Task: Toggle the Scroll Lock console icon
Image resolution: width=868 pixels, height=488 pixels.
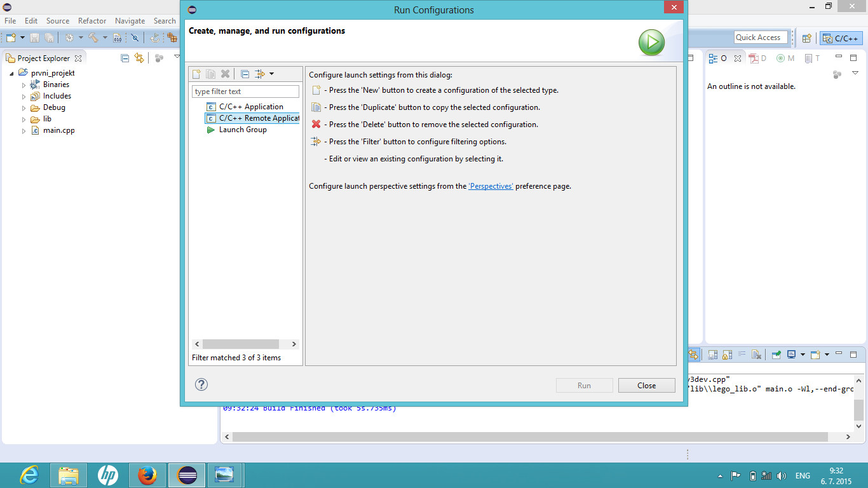Action: pyautogui.click(x=727, y=355)
